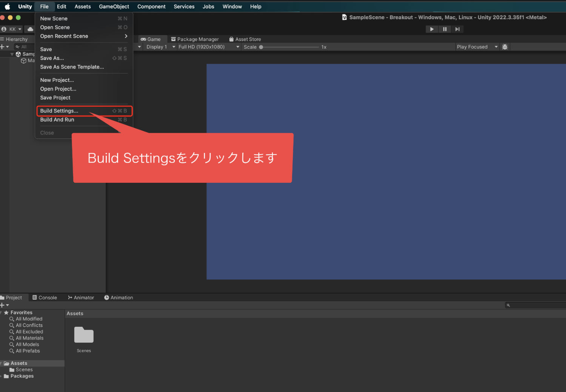566x392 pixels.
Task: Click Build Settings... menu entry
Action: (84, 111)
